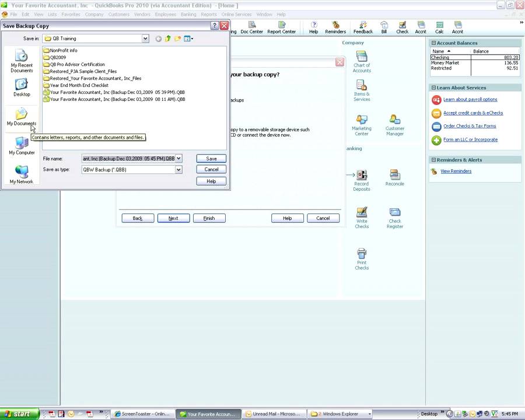
Task: Click the File name input field
Action: tap(128, 159)
